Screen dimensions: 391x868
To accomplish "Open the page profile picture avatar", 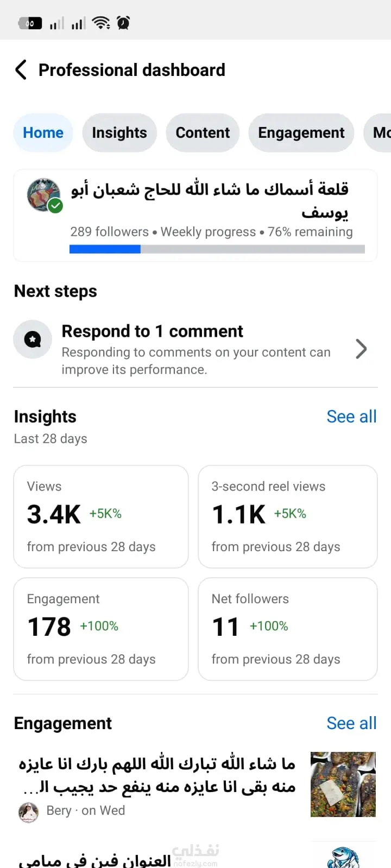I will 43,194.
